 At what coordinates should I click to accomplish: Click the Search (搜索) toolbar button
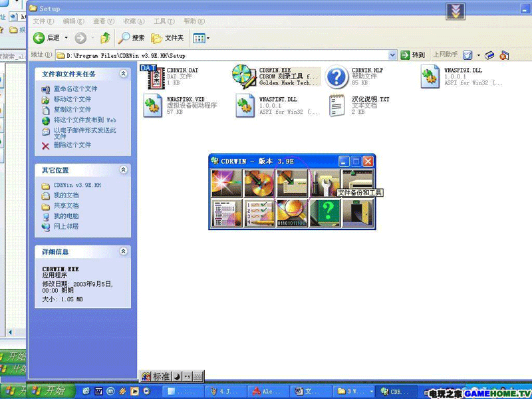pyautogui.click(x=131, y=38)
